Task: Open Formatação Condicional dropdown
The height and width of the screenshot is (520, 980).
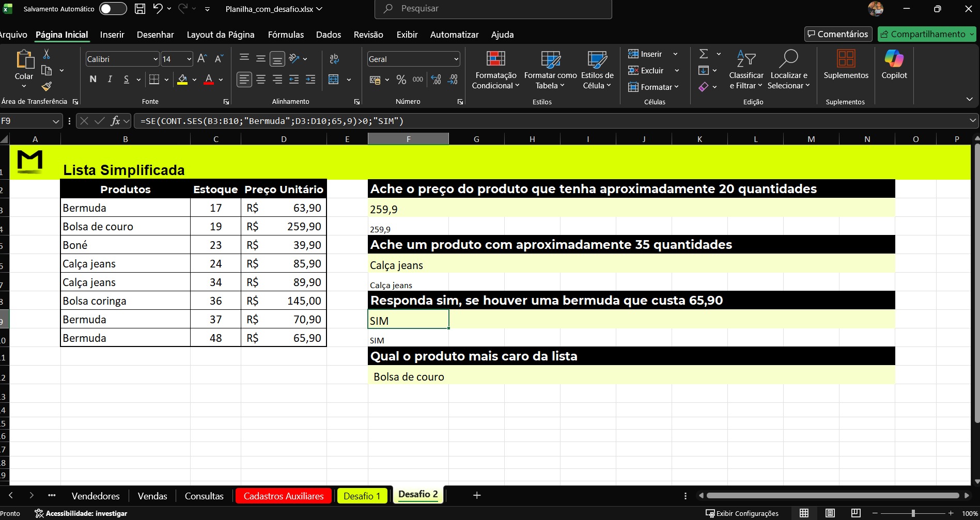Action: [x=495, y=70]
